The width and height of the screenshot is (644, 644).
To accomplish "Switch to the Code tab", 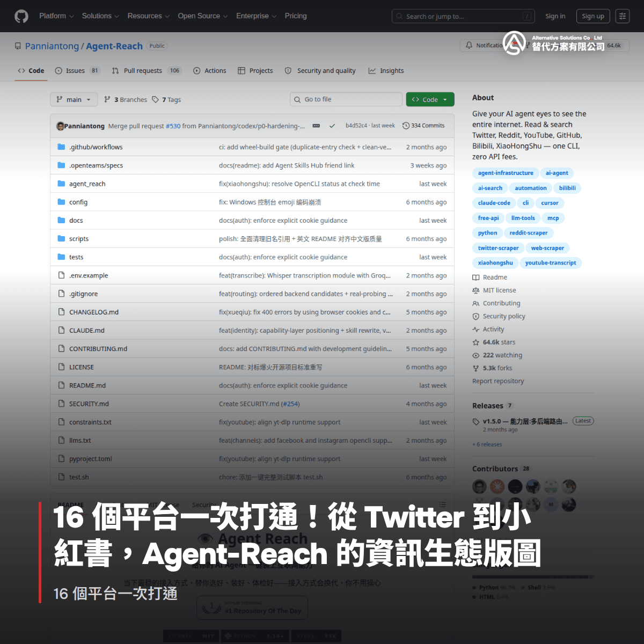I will coord(31,71).
